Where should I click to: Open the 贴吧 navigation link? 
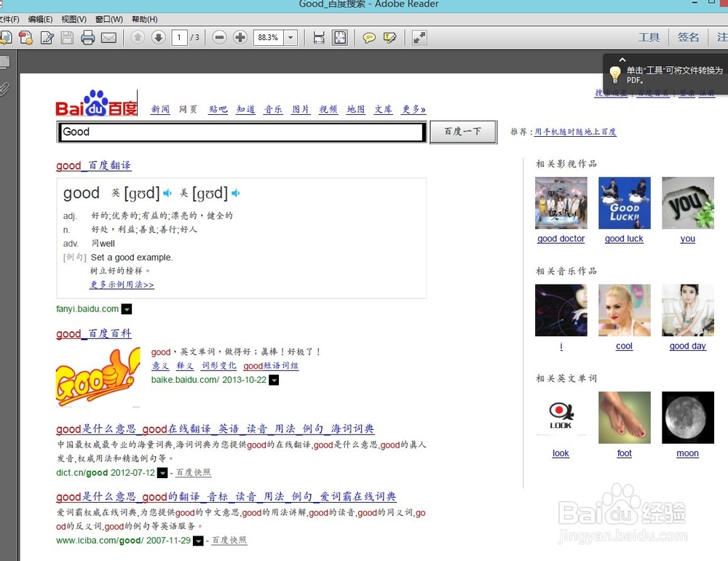pyautogui.click(x=218, y=109)
